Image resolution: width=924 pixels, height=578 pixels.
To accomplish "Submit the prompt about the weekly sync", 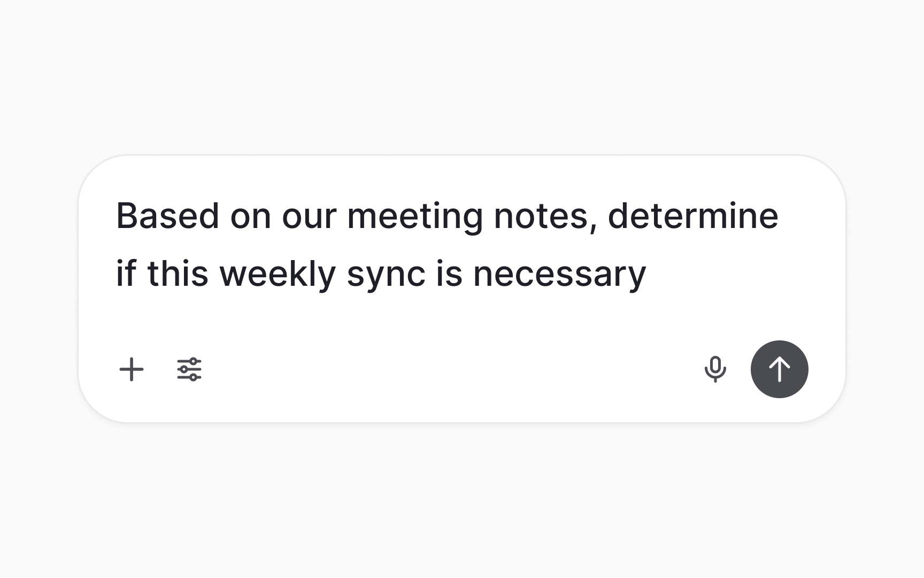I will (779, 369).
